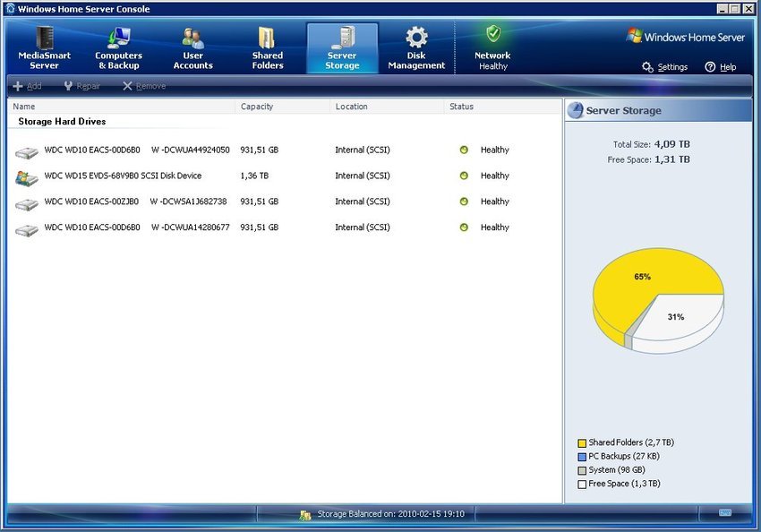Click the small indicator icon in status bar corner
Image resolution: width=761 pixels, height=532 pixels.
pyautogui.click(x=725, y=512)
